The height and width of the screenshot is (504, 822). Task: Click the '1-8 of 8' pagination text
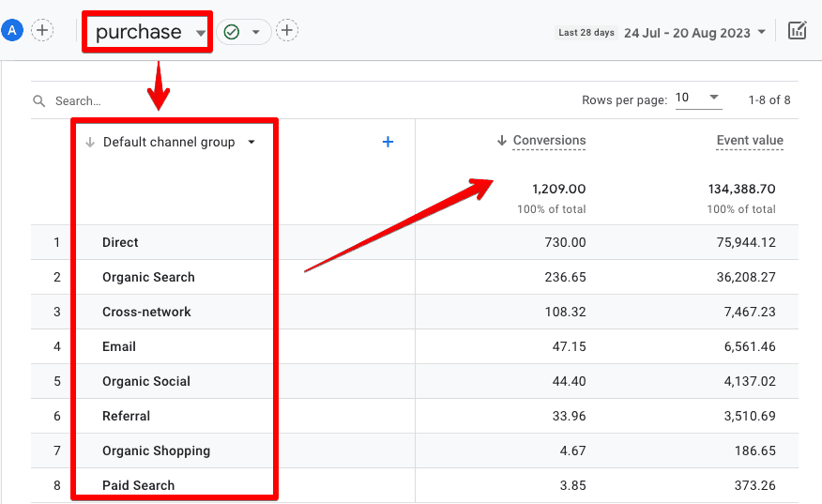[x=769, y=99]
